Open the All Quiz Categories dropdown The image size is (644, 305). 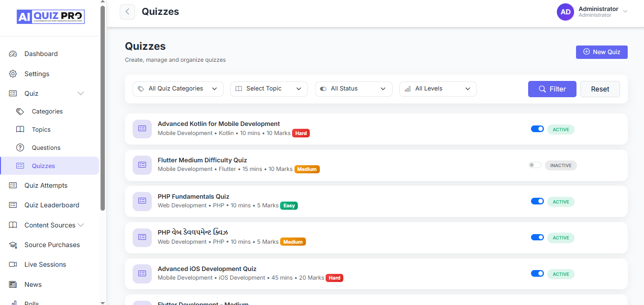coord(178,89)
